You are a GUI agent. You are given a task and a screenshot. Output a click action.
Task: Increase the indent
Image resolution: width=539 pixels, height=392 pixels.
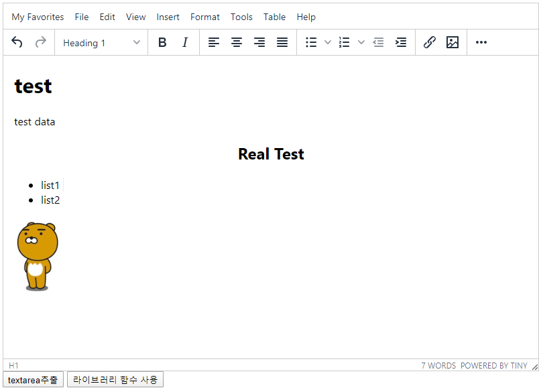coord(401,42)
